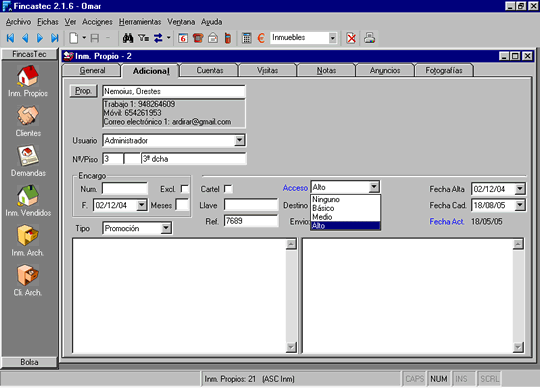Click the printer toolbar icon
The image size is (540, 388).
pos(370,38)
